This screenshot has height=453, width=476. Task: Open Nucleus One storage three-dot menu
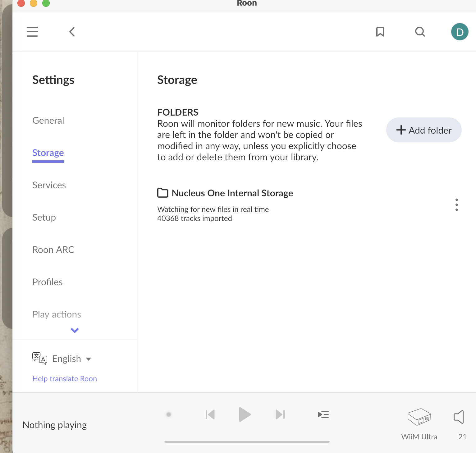pyautogui.click(x=457, y=205)
